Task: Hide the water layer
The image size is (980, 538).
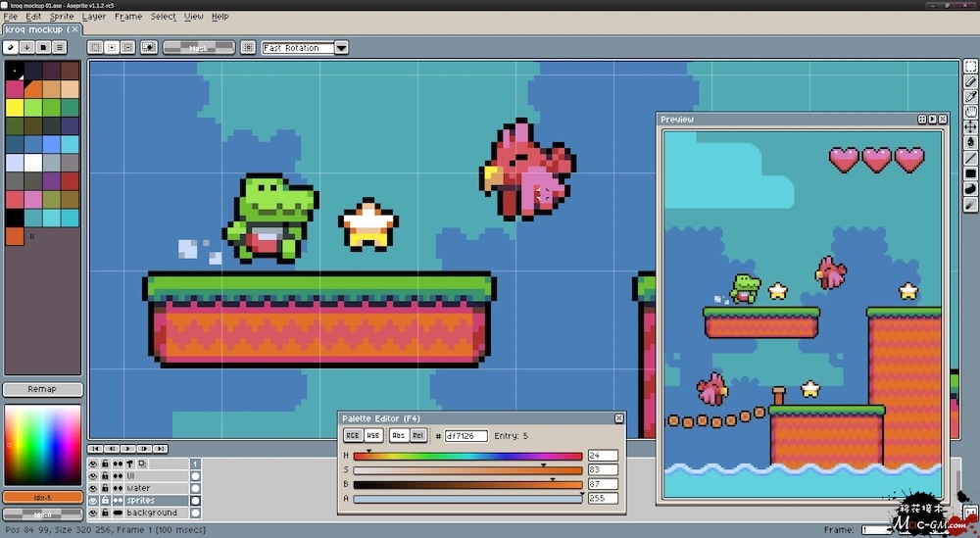Action: [x=93, y=488]
